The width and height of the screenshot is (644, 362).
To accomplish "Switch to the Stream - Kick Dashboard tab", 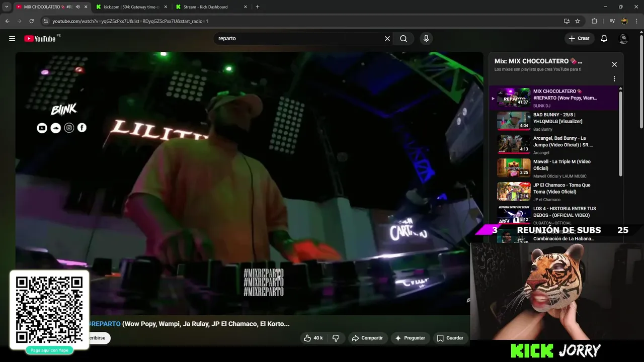I will point(211,7).
